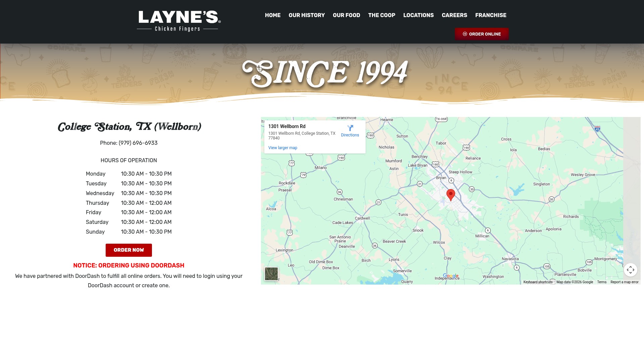Navigate to Locations page
Screen dimensions: 644x362
click(418, 15)
